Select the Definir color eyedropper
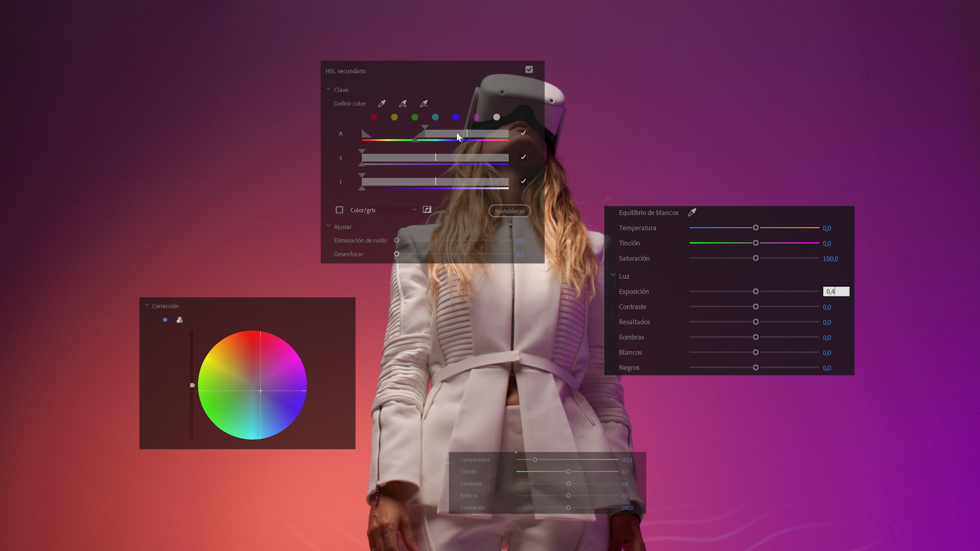 [382, 104]
